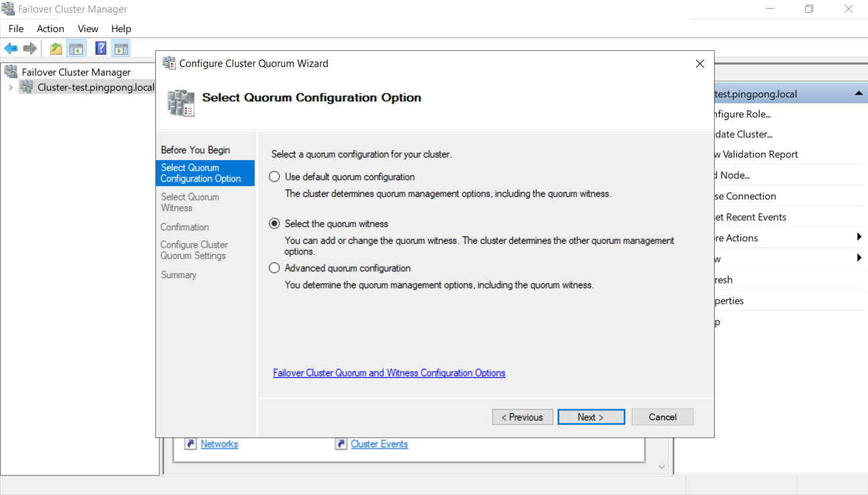Go to Before You Begin wizard step
Viewport: 868px width, 495px height.
pos(195,150)
